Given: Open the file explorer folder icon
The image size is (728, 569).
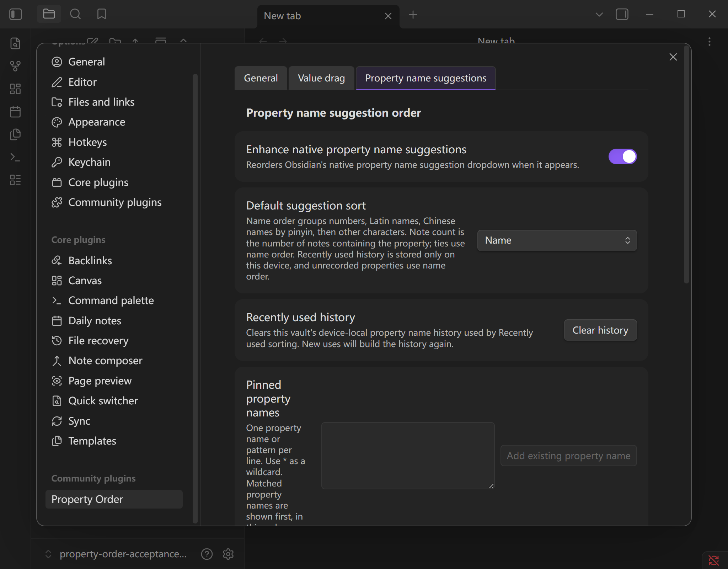Looking at the screenshot, I should coord(49,15).
